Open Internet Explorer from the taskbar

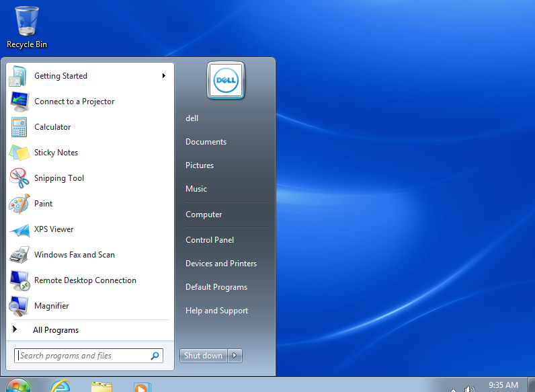(x=60, y=386)
